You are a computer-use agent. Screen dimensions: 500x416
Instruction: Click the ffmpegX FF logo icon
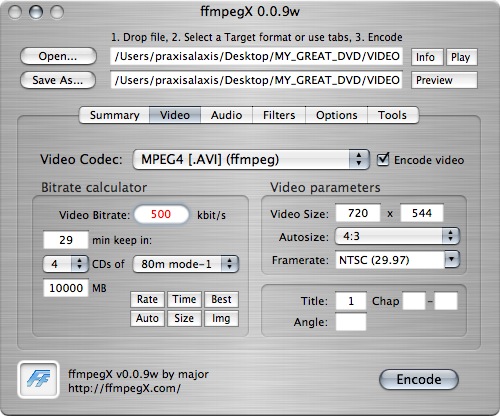[38, 379]
